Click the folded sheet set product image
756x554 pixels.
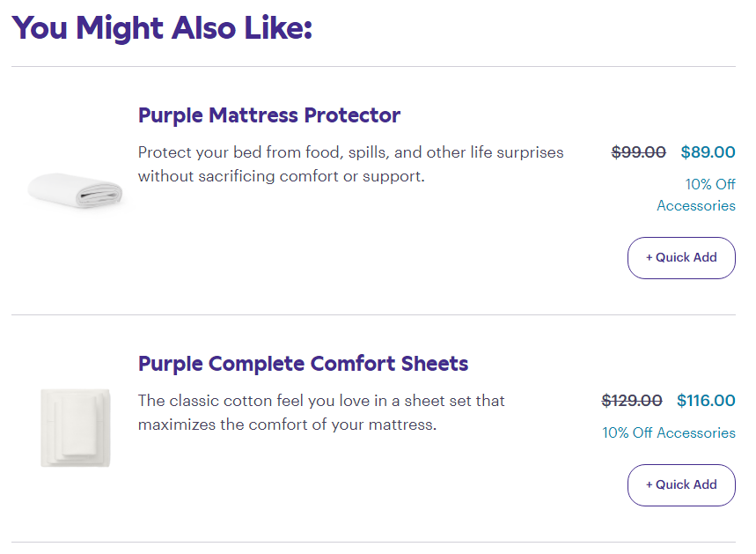(76, 427)
